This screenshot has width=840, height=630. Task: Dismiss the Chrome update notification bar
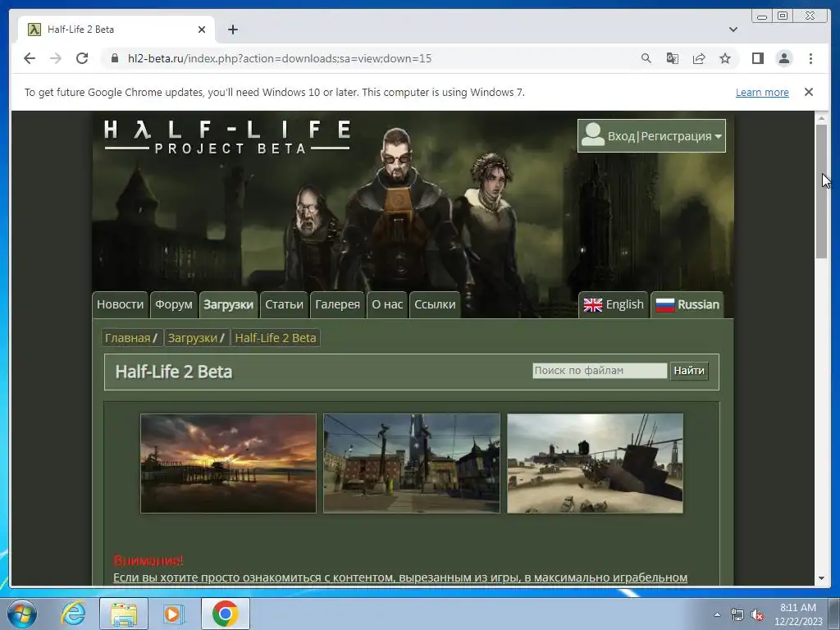point(808,92)
